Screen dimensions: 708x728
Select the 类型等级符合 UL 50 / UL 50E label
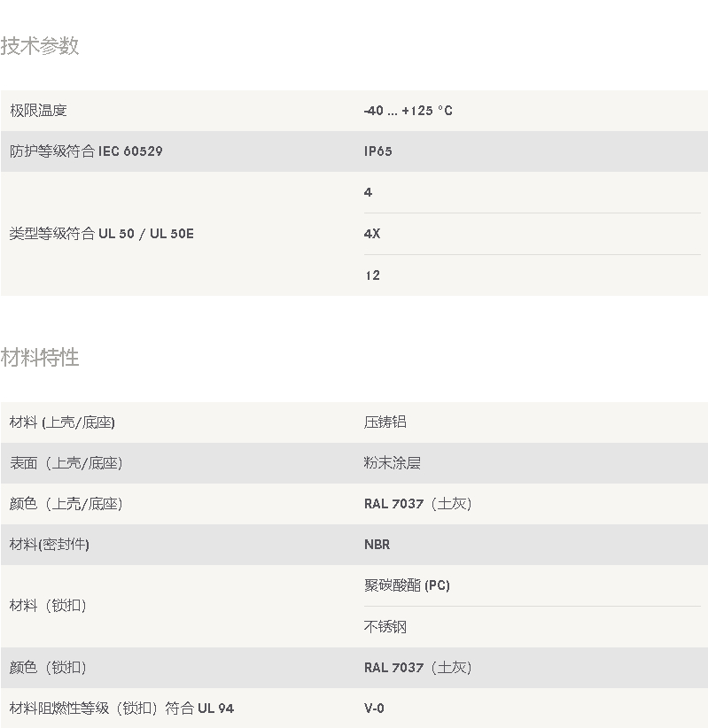tap(101, 234)
